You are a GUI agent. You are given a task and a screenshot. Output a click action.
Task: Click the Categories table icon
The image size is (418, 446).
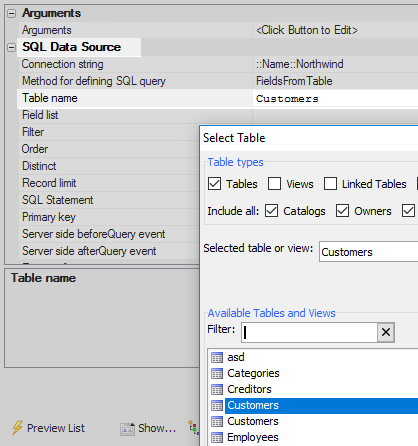[217, 373]
